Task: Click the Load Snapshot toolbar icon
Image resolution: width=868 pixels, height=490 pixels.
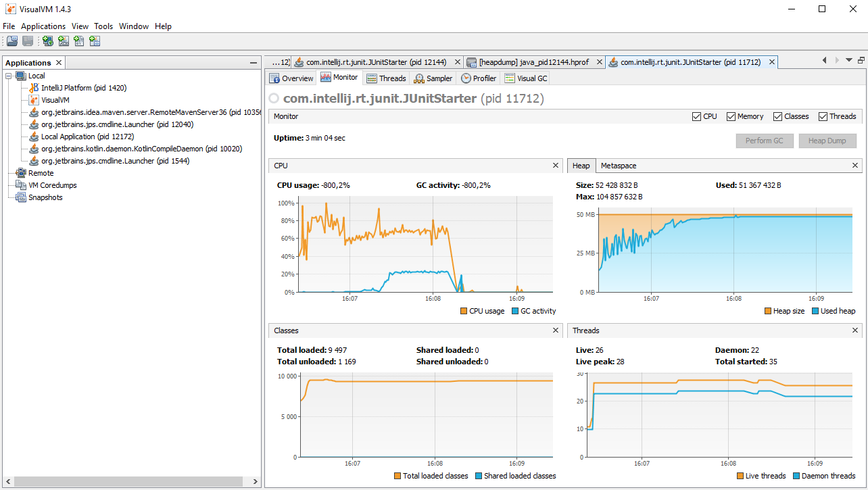Action: click(x=12, y=41)
